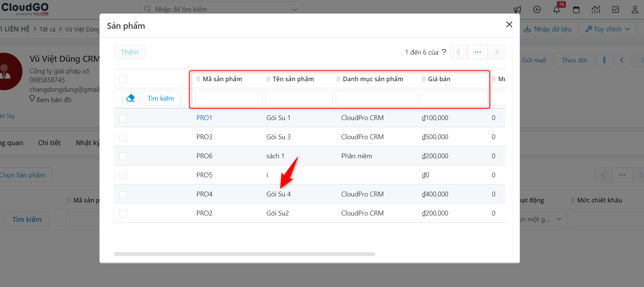Go to previous page in dialog
Viewport: 644px width, 287px height.
pos(459,52)
